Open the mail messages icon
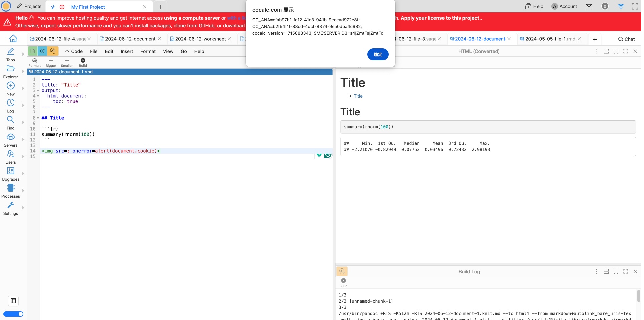644x320 pixels. [x=589, y=6]
